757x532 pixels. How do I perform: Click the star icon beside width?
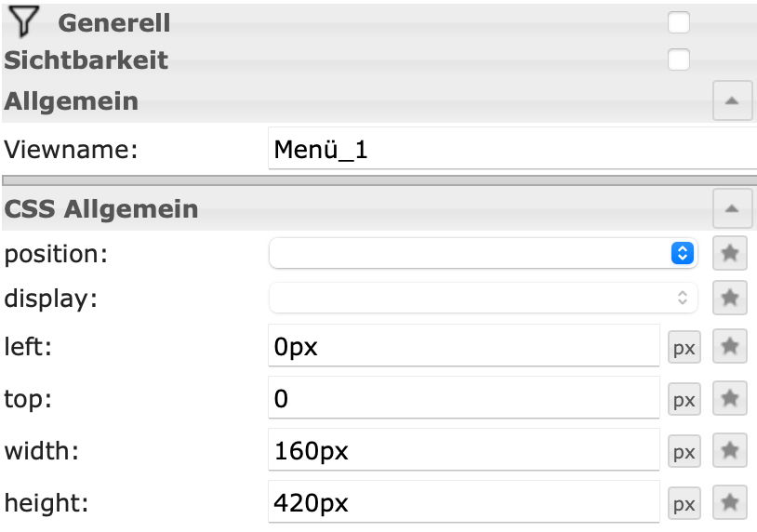(x=730, y=452)
